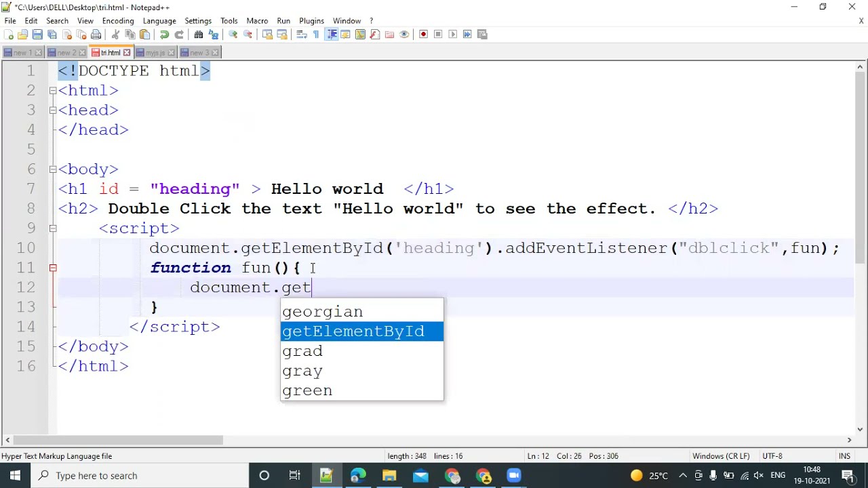Open the File menu
Screen dimensions: 868x488
coord(10,21)
